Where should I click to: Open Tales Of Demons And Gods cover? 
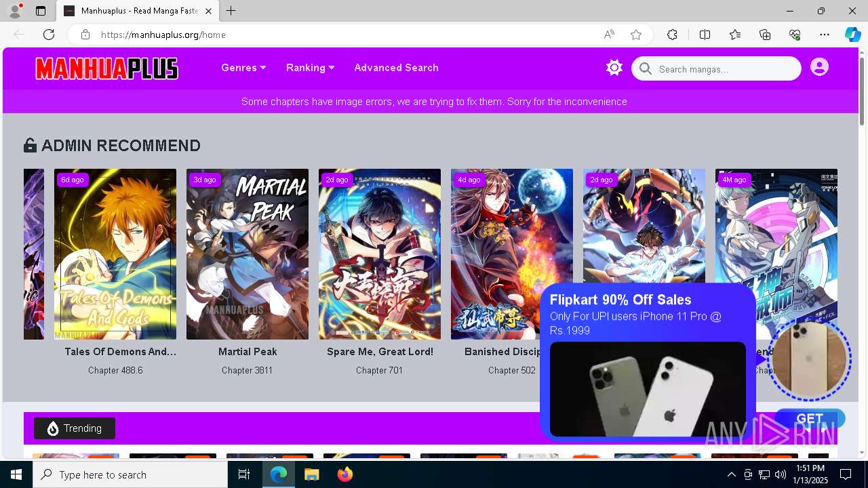[115, 254]
